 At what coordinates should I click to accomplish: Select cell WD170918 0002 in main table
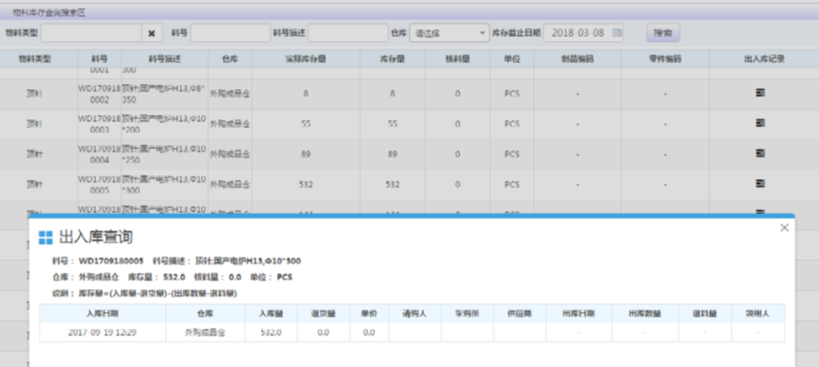[x=99, y=94]
